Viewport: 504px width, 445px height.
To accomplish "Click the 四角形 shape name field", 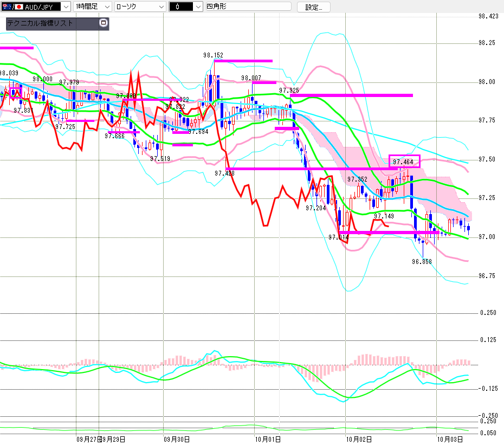I will click(x=247, y=7).
